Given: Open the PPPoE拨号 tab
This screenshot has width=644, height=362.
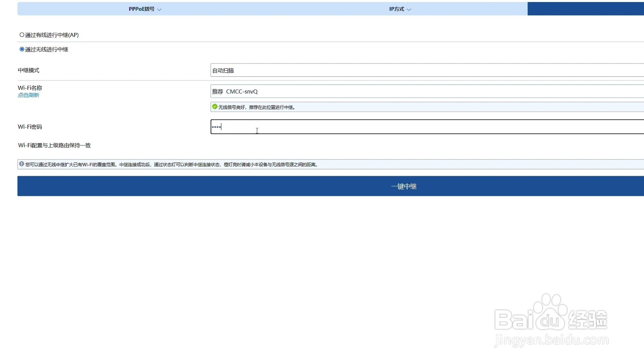Looking at the screenshot, I should [x=145, y=9].
